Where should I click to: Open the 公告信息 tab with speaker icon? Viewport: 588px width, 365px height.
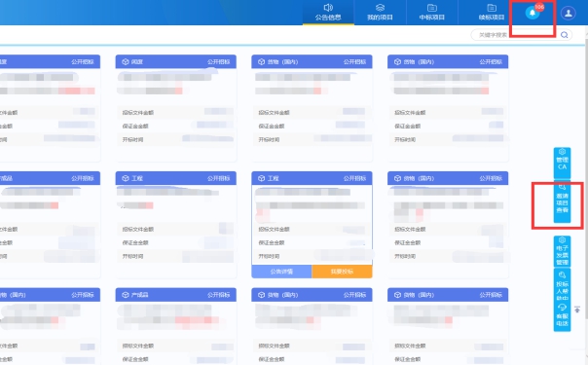click(x=328, y=13)
